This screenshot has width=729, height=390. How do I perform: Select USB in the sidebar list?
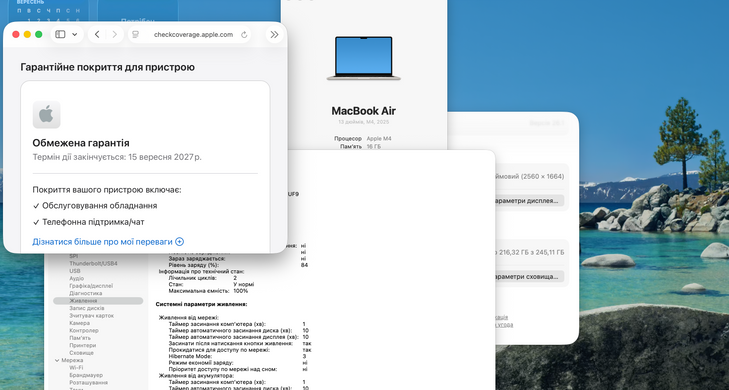74,271
